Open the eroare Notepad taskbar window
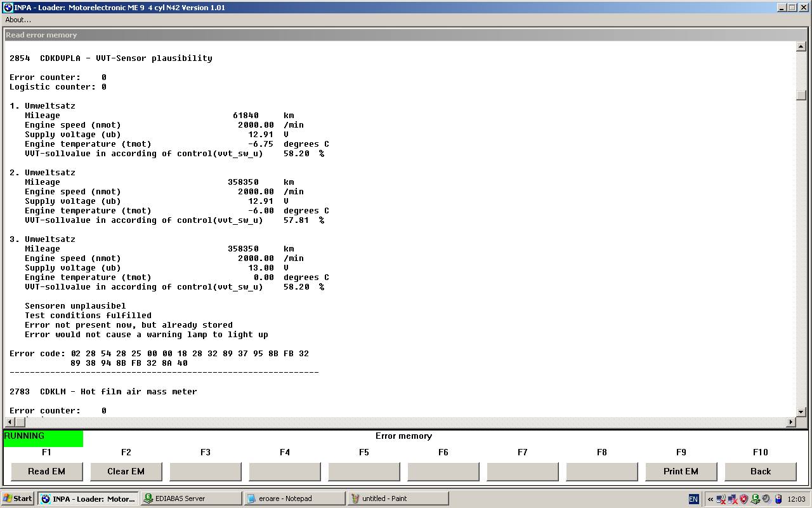 click(295, 498)
